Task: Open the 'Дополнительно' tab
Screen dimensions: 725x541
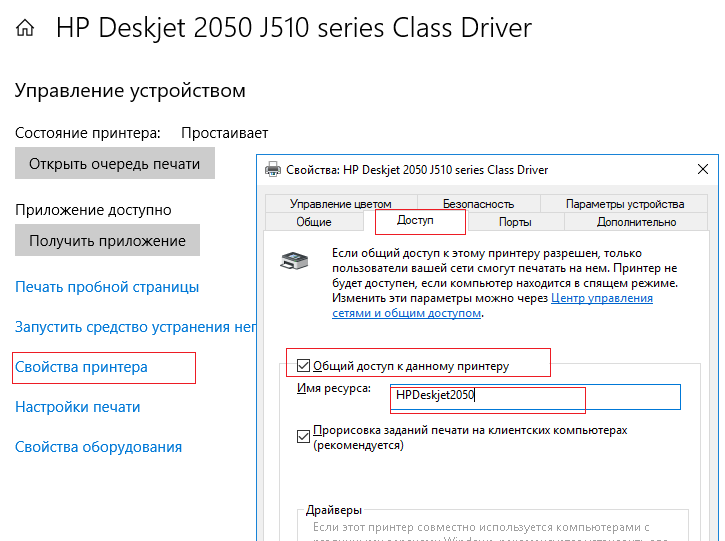Action: [636, 222]
